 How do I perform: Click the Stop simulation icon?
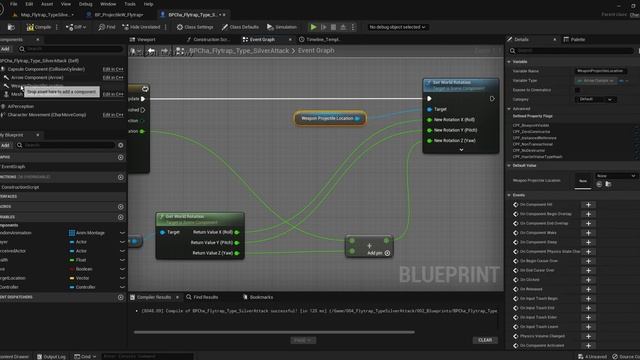coord(333,27)
